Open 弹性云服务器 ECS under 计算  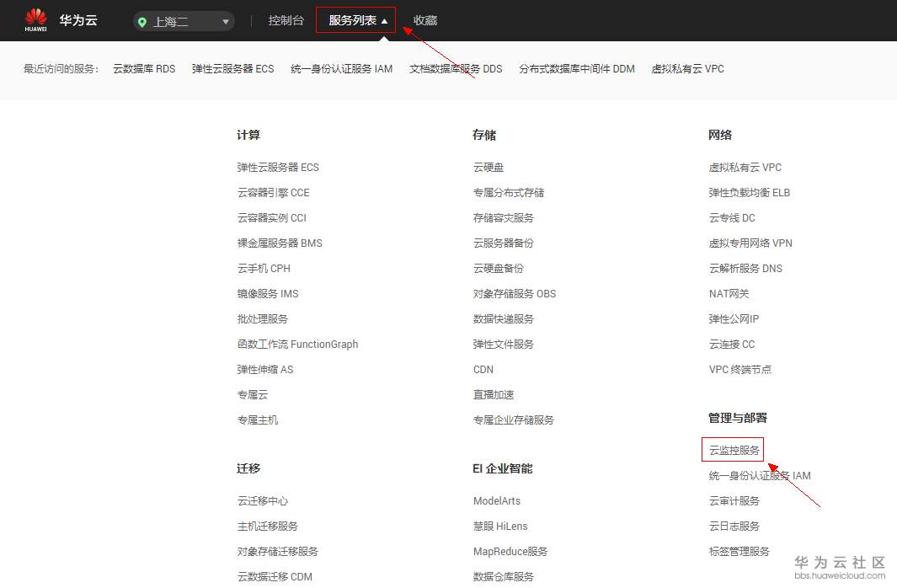[278, 167]
